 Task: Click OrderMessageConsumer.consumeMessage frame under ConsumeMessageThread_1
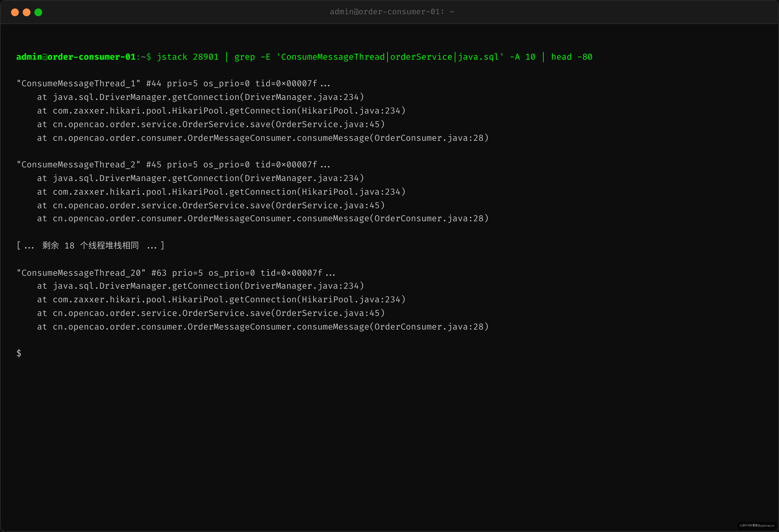263,138
